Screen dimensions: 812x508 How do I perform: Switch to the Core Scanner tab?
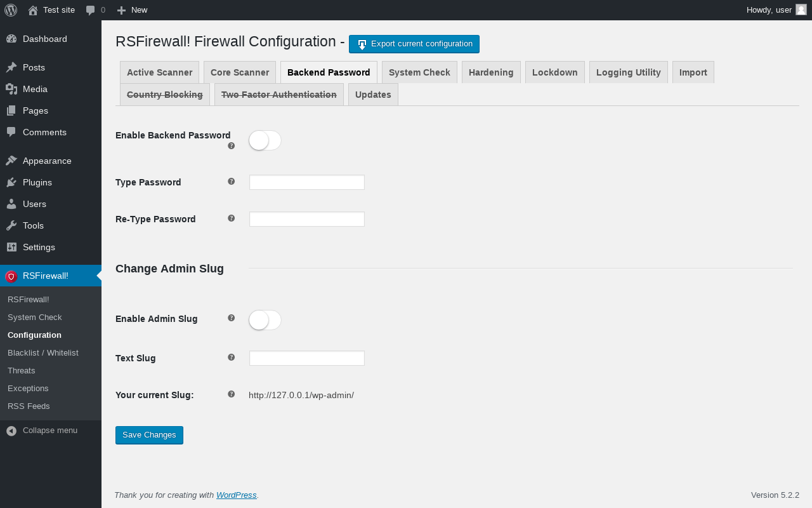[240, 72]
